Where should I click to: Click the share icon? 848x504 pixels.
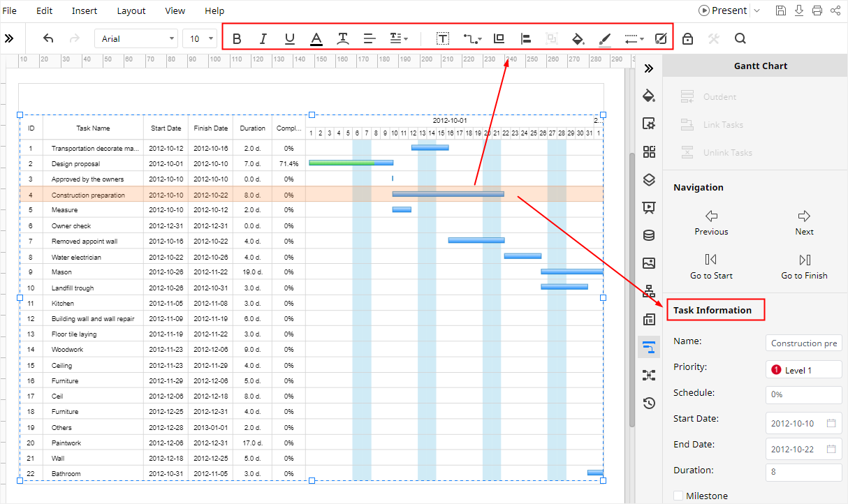[x=835, y=10]
